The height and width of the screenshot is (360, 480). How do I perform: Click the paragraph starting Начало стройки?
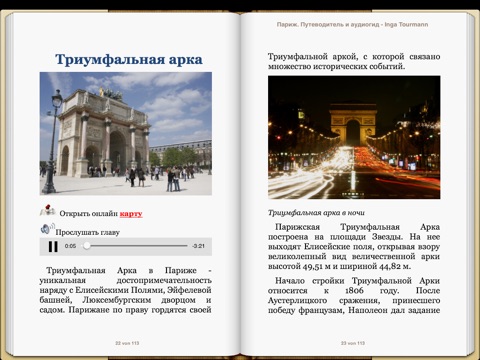[x=354, y=295]
